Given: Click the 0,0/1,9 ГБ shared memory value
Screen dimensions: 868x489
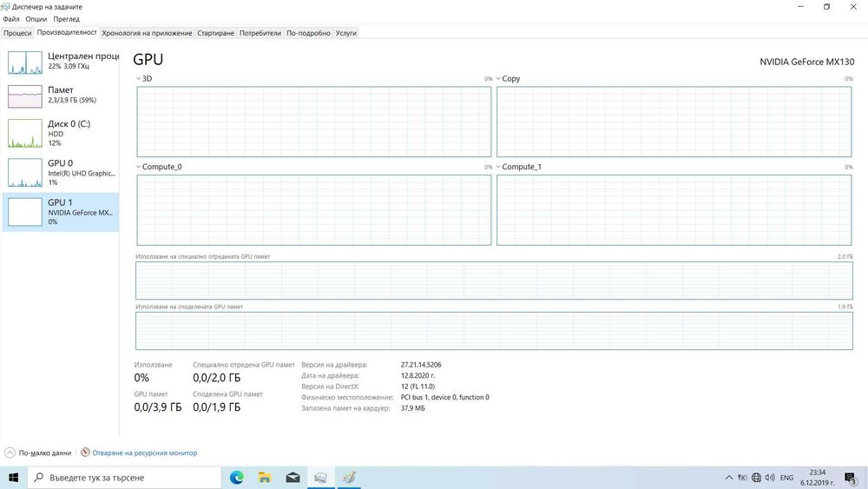Looking at the screenshot, I should pyautogui.click(x=216, y=407).
